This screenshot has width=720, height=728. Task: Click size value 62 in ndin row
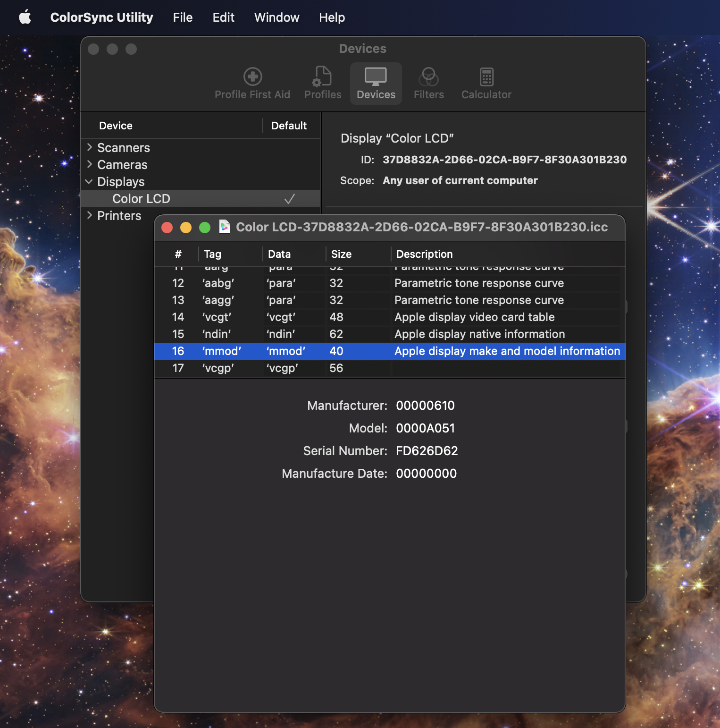point(336,334)
